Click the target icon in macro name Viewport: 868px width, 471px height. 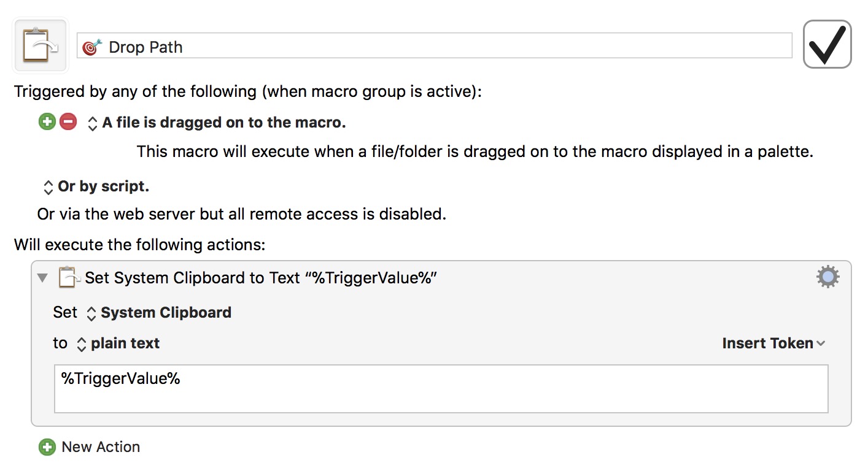pyautogui.click(x=92, y=47)
